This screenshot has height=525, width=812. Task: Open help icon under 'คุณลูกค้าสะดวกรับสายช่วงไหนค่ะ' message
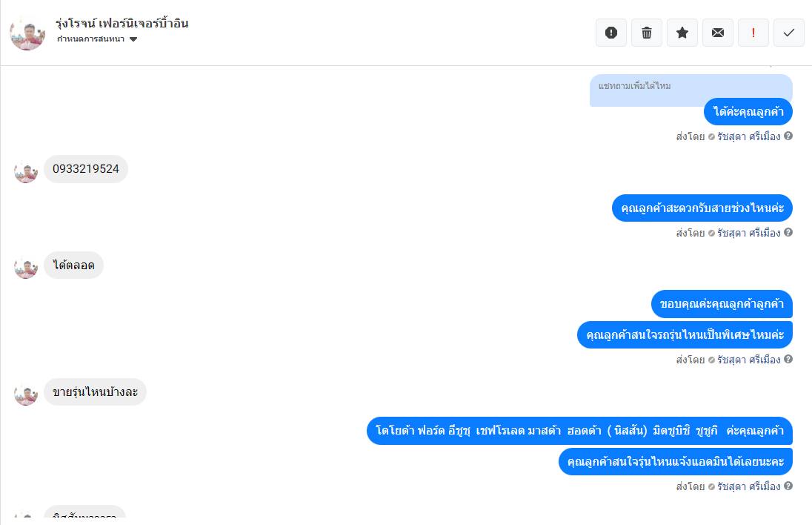(x=788, y=232)
